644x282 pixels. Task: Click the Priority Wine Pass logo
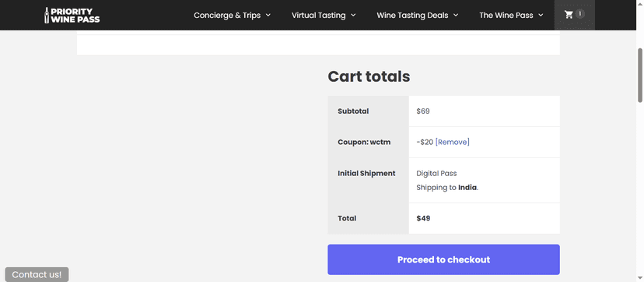[72, 16]
